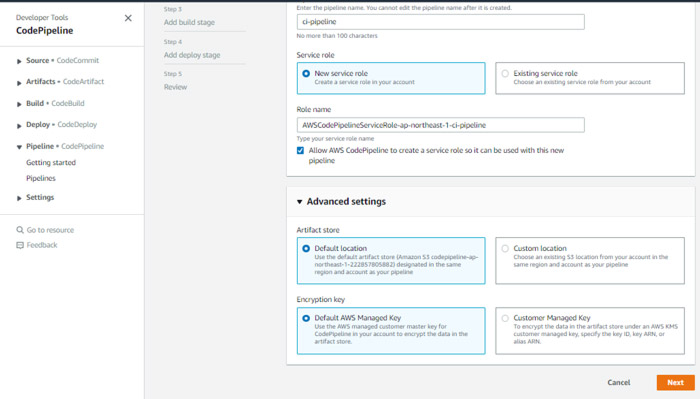The image size is (700, 399).
Task: Open the Pipelines list
Action: click(x=41, y=178)
